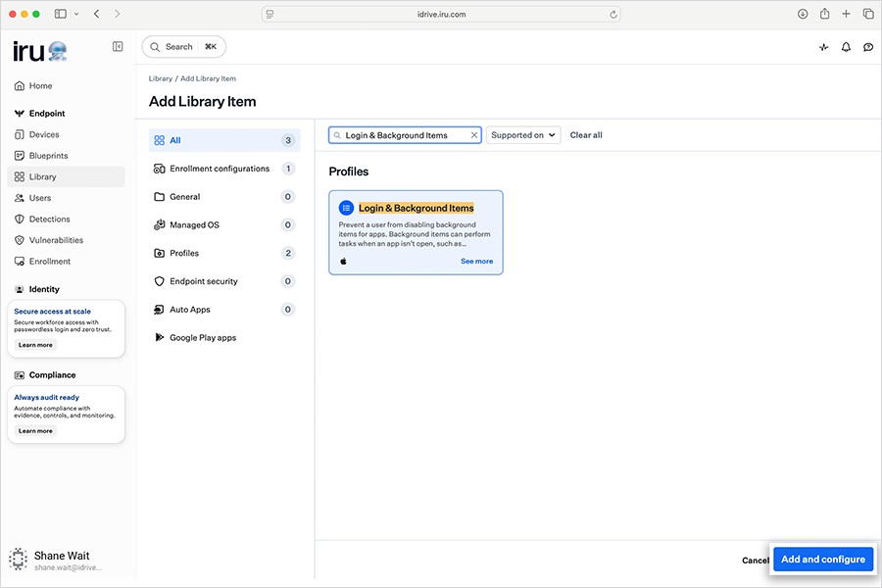
Task: Click the Safari downloads icon
Action: pos(803,14)
